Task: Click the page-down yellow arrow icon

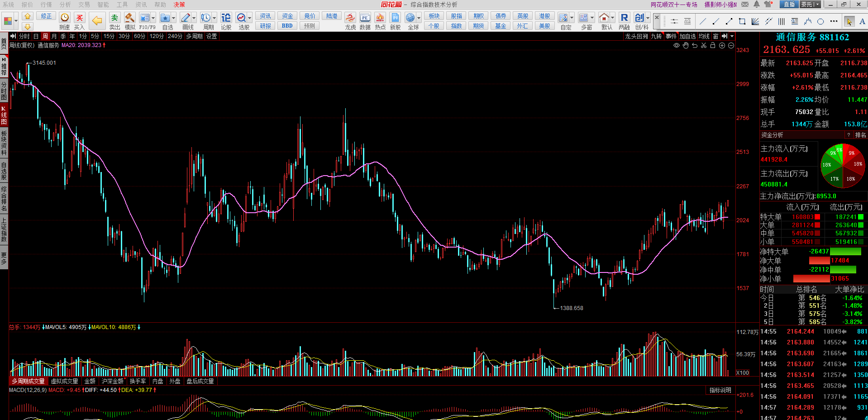Action: point(28,26)
